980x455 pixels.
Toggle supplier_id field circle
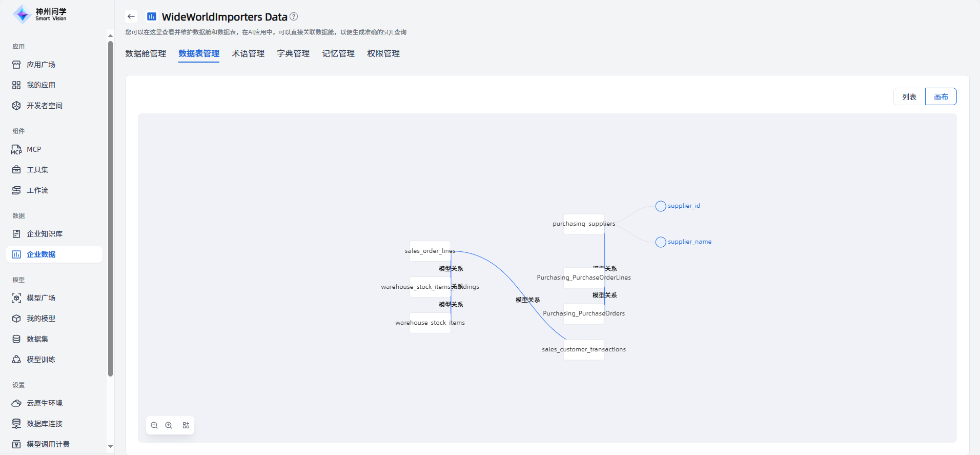click(661, 206)
